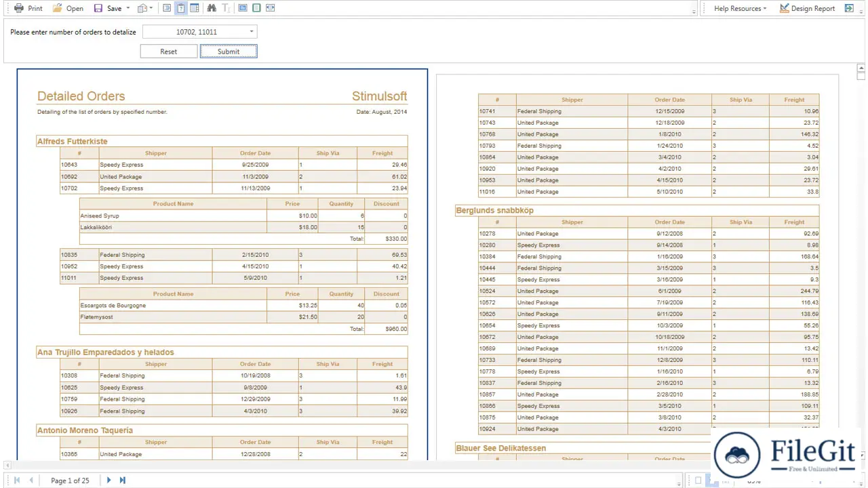The image size is (868, 488).
Task: Click the Reset parameters button
Action: click(169, 52)
